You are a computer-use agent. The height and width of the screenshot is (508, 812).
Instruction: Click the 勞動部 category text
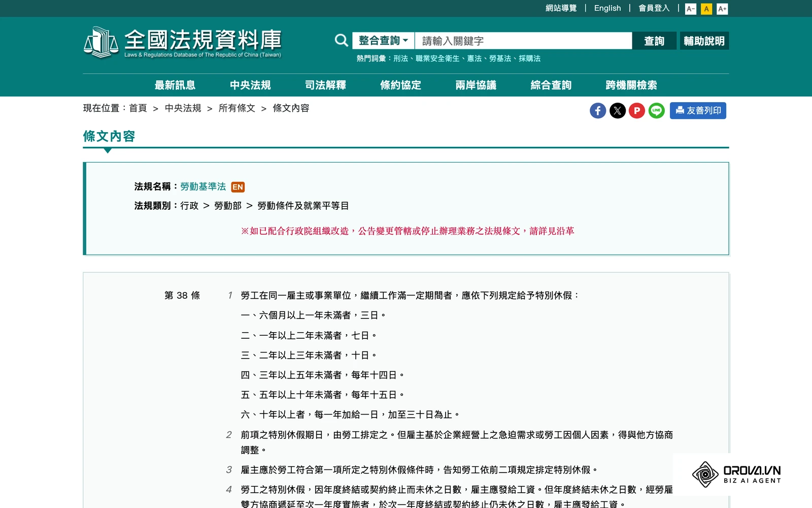tap(228, 206)
